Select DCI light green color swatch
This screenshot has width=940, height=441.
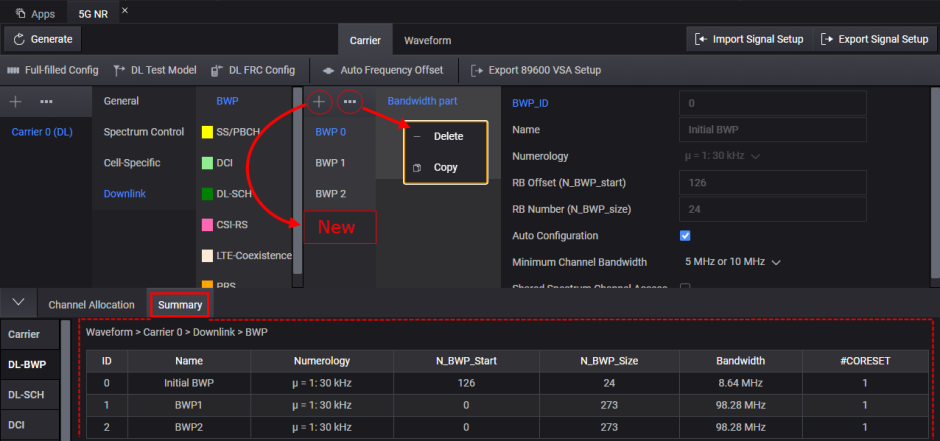(207, 163)
